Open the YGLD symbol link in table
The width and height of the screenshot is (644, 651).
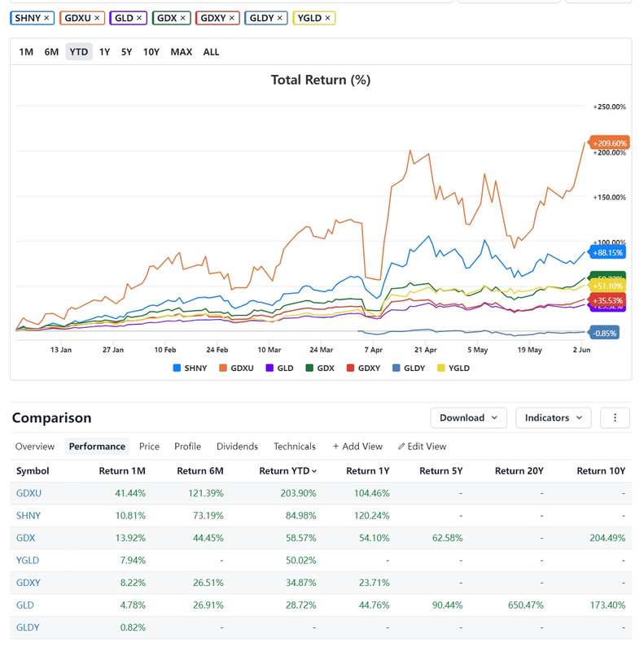28,561
